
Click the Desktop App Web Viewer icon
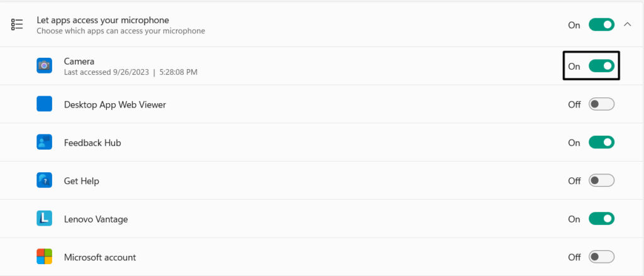click(x=44, y=104)
